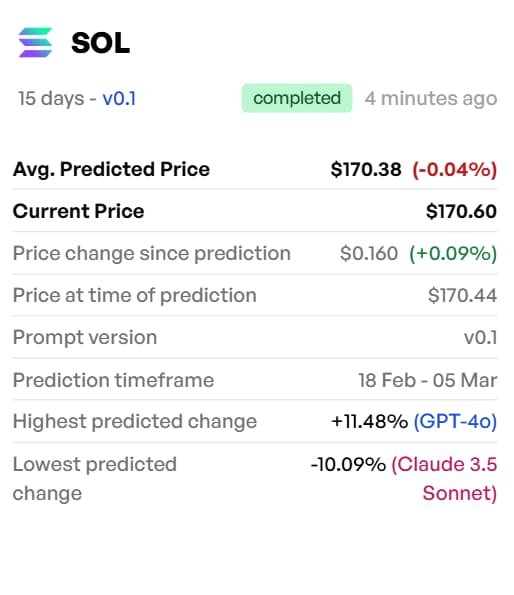Click the 4 minutes ago timestamp

[x=431, y=99]
